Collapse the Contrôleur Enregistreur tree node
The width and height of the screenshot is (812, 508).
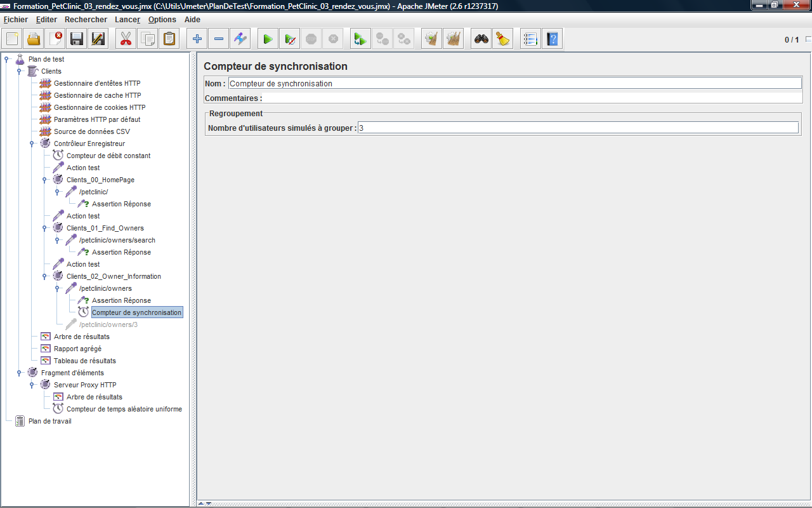[x=32, y=144]
